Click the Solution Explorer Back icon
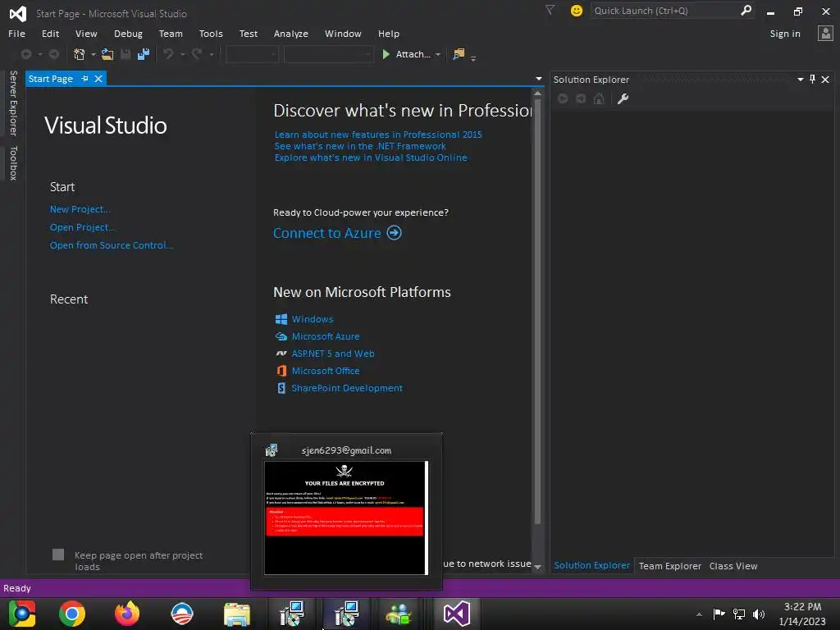The width and height of the screenshot is (840, 630). (563, 98)
